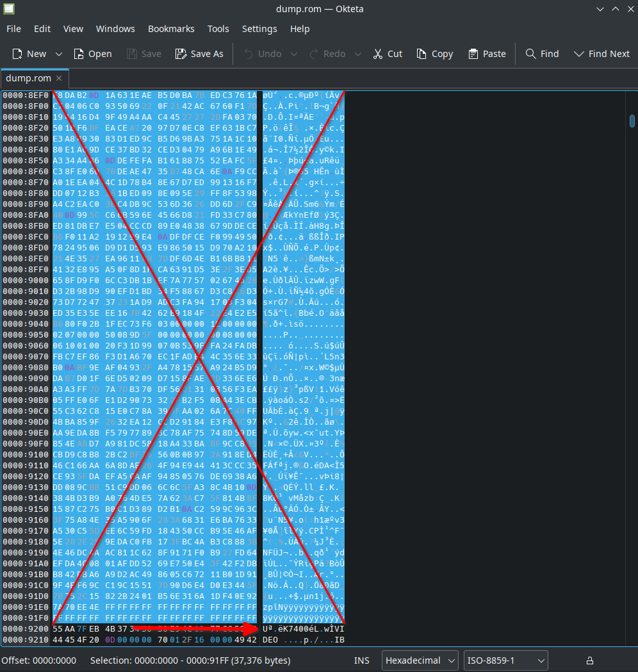Viewport: 638px width, 672px height.
Task: Open the Windows menu
Action: pos(115,29)
